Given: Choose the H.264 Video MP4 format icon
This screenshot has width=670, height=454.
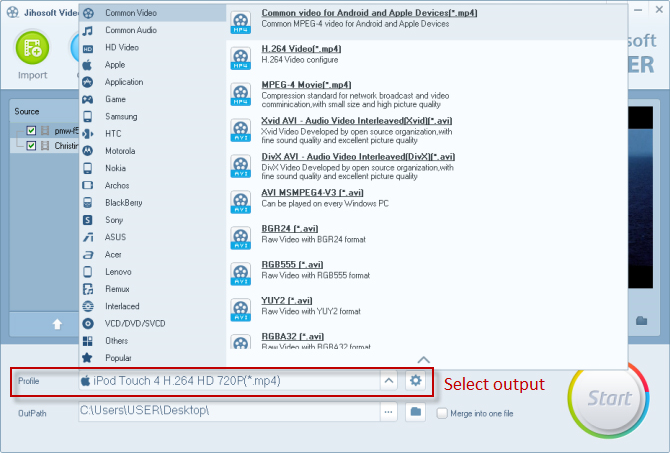Looking at the screenshot, I should [x=241, y=59].
